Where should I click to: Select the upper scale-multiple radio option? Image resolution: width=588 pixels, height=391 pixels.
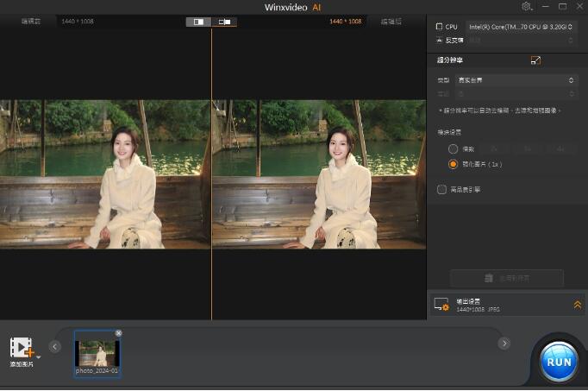pos(453,149)
